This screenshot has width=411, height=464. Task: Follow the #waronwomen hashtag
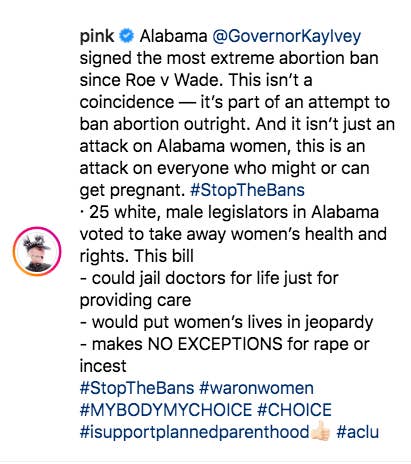[x=256, y=388]
